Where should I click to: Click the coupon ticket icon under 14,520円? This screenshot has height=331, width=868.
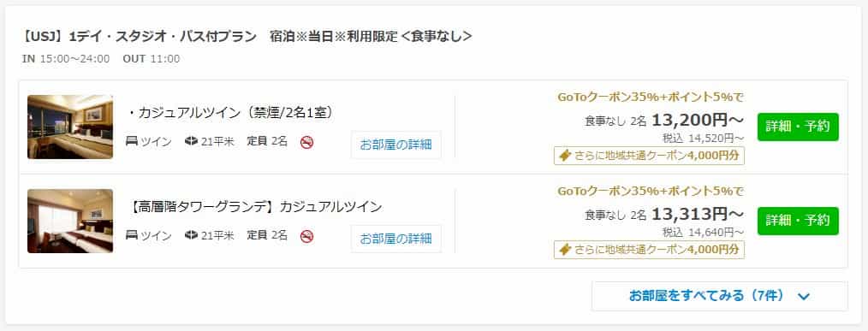click(x=565, y=156)
